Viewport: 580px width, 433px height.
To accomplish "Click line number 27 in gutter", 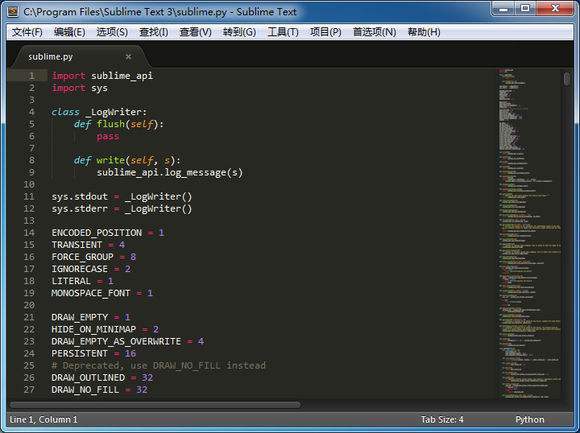I will (29, 390).
